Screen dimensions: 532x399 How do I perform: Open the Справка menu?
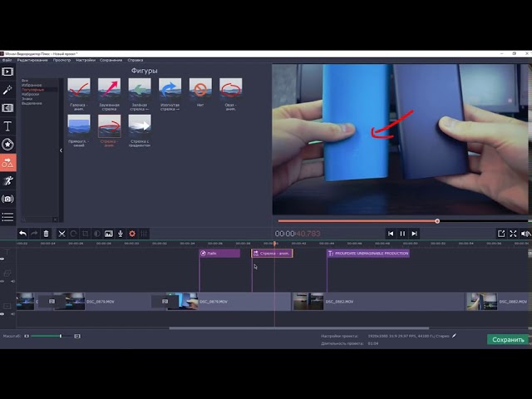[x=135, y=60]
